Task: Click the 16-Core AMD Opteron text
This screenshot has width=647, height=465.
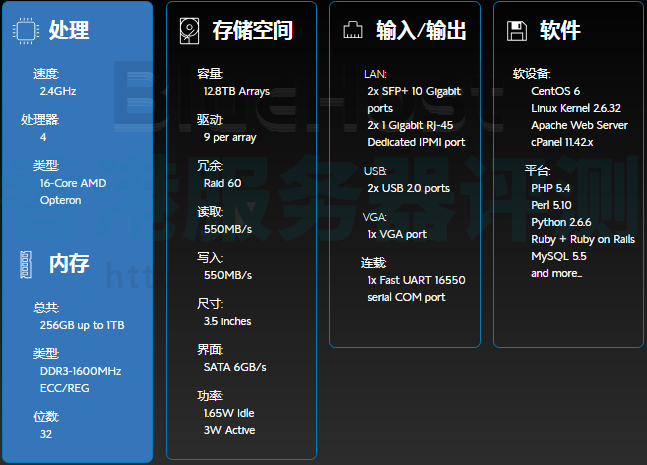Action: (72, 192)
